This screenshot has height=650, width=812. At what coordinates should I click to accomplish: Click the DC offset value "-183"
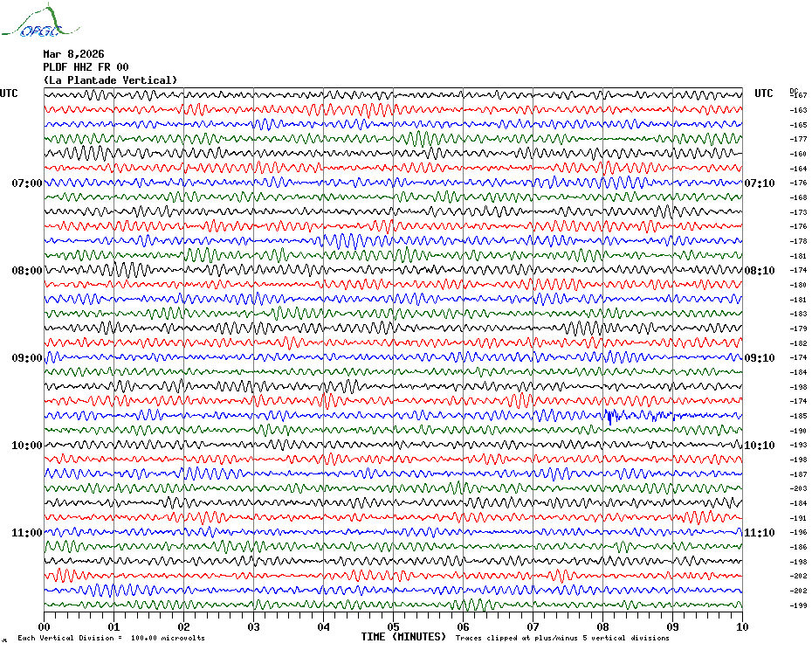[x=799, y=315]
